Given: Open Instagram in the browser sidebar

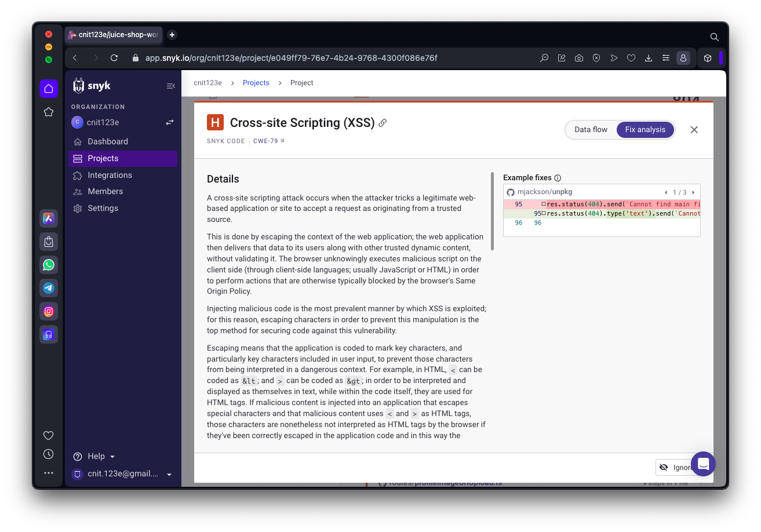Looking at the screenshot, I should pos(49,311).
